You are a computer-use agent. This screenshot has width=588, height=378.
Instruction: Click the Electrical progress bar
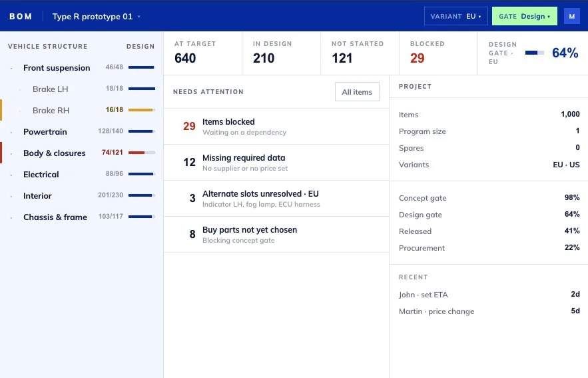(x=142, y=174)
